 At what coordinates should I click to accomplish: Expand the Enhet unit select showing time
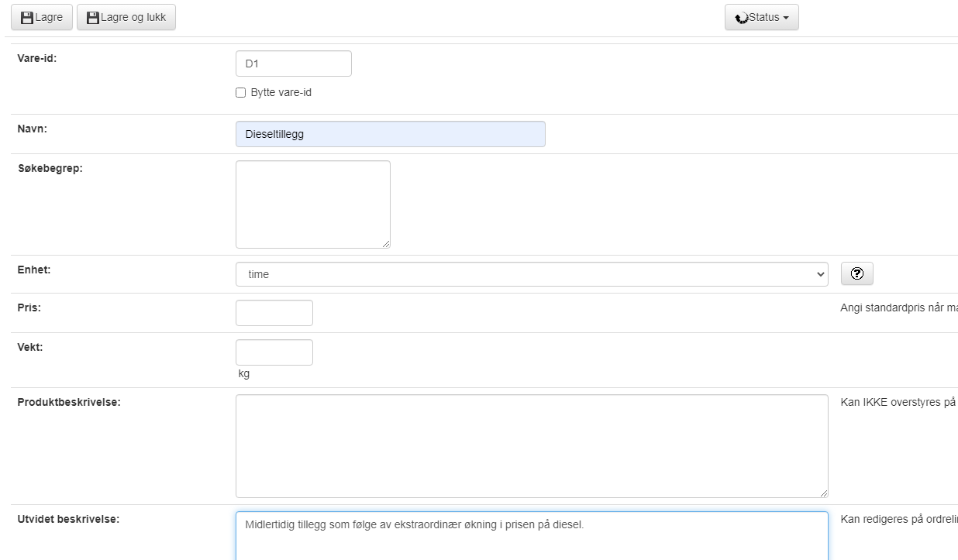pyautogui.click(x=532, y=274)
